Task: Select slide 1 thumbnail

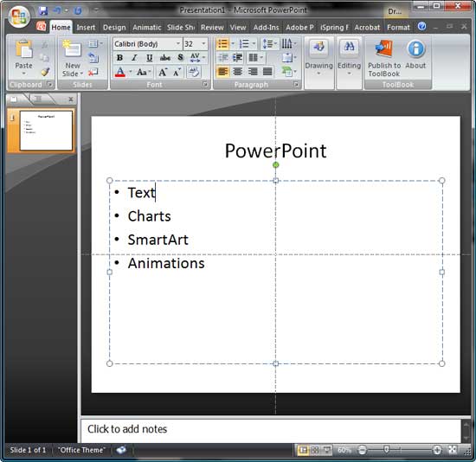Action: click(x=46, y=131)
